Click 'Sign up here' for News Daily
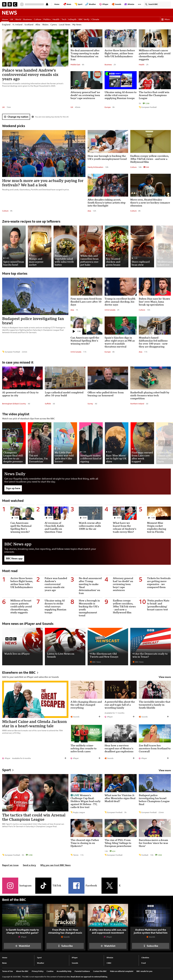This screenshot has height=980, width=173. (x=13, y=488)
